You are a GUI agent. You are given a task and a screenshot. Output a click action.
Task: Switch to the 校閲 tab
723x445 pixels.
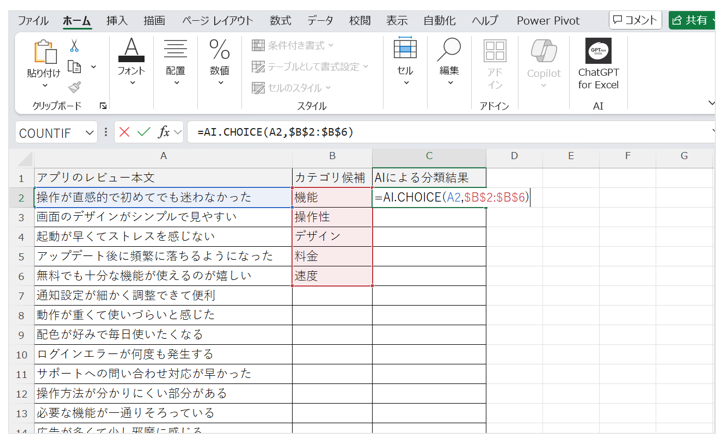click(360, 21)
